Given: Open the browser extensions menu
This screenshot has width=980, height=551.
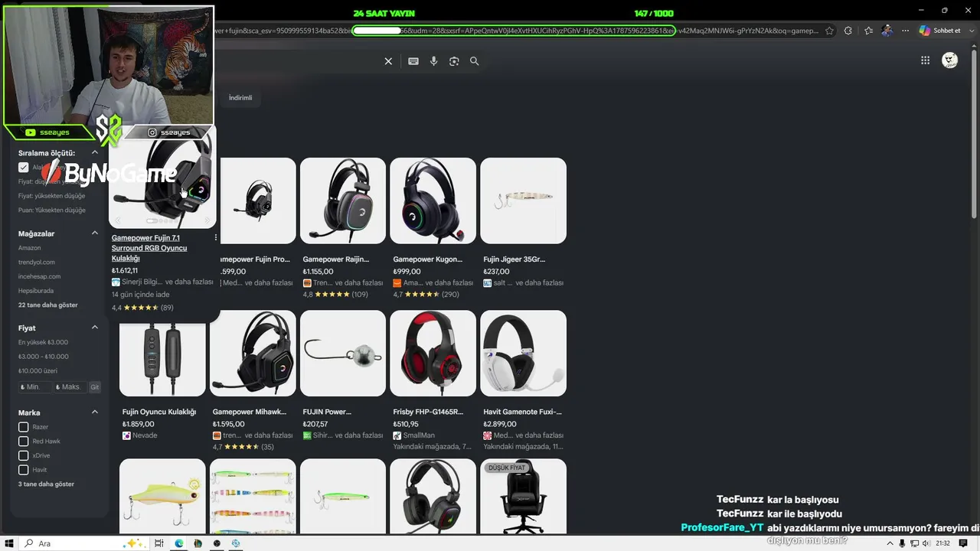Looking at the screenshot, I should [848, 31].
